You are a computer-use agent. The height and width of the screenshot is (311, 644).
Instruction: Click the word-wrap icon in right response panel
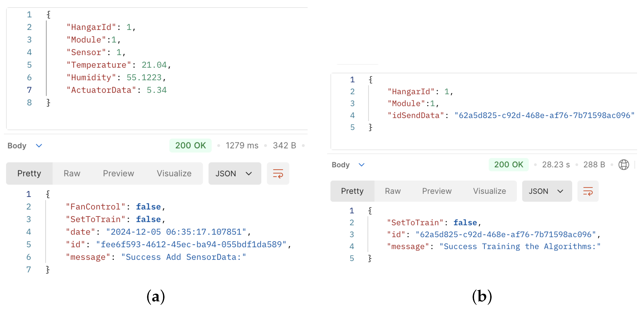point(588,191)
